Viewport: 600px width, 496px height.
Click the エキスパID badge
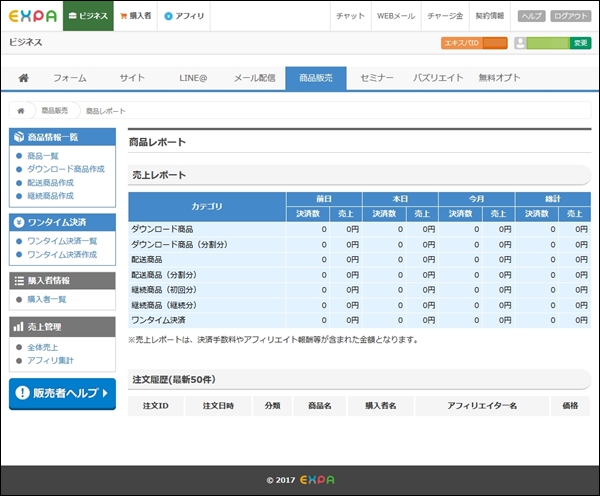(x=474, y=43)
